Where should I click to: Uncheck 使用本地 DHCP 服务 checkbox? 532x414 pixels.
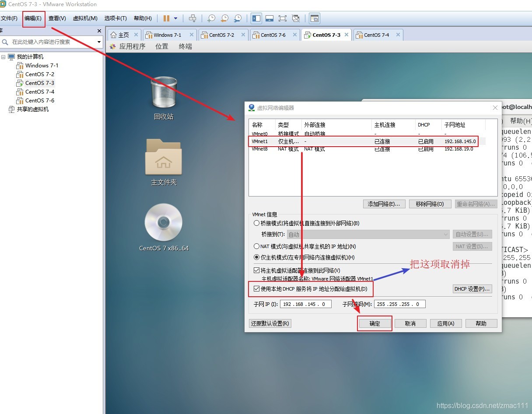tap(257, 289)
